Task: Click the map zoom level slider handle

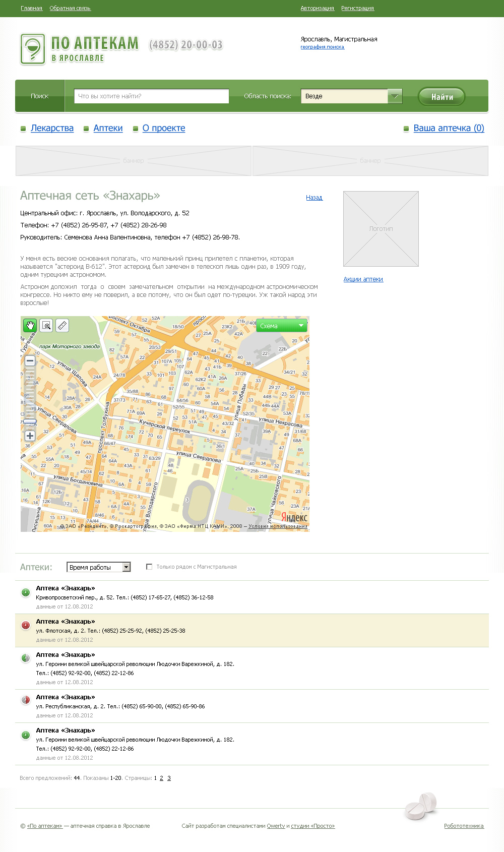Action: click(30, 421)
